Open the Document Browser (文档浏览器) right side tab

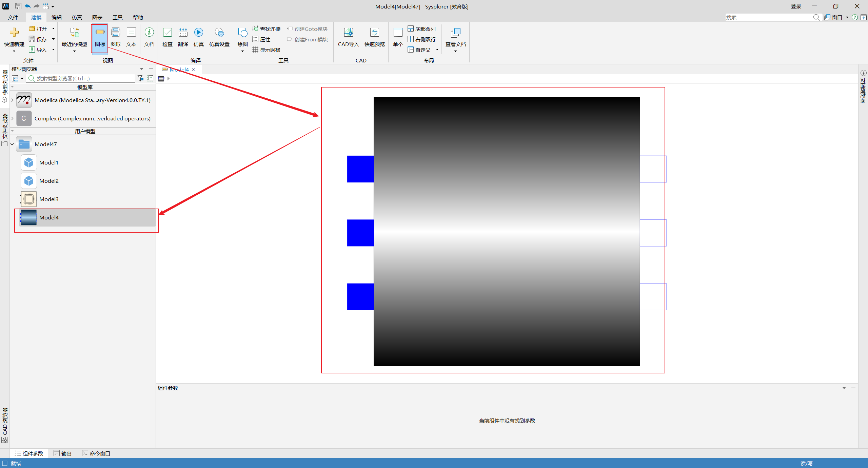863,86
